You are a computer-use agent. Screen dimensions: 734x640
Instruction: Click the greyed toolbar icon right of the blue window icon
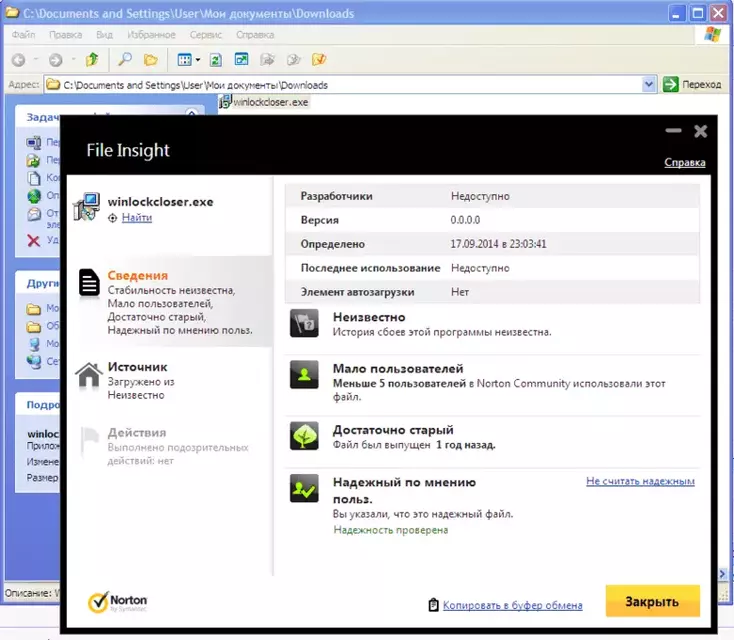267,59
